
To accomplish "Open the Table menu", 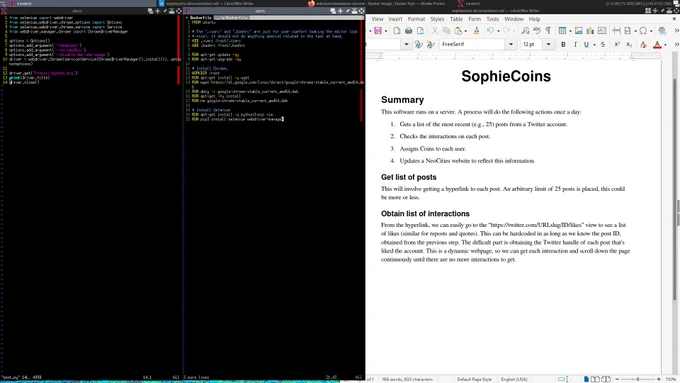I will (x=456, y=19).
